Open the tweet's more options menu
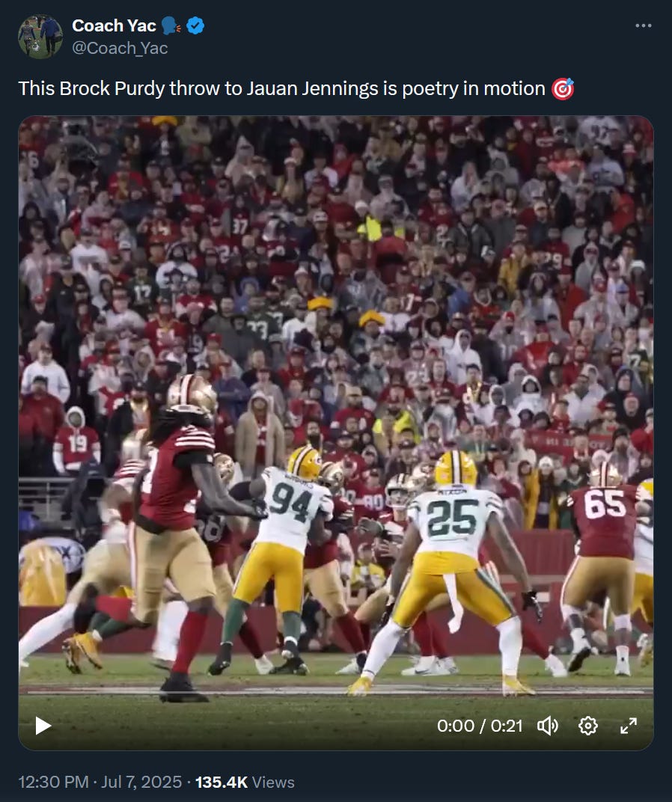The height and width of the screenshot is (802, 672). pos(644,25)
